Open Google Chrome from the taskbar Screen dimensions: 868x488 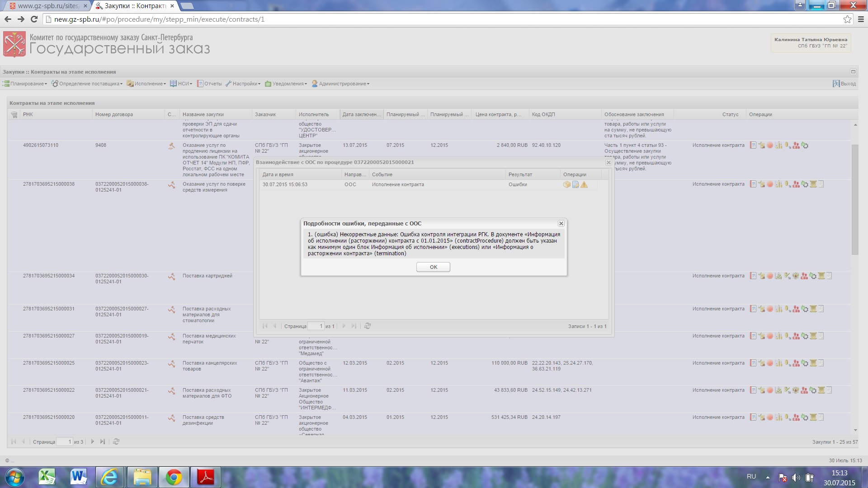[x=174, y=477]
